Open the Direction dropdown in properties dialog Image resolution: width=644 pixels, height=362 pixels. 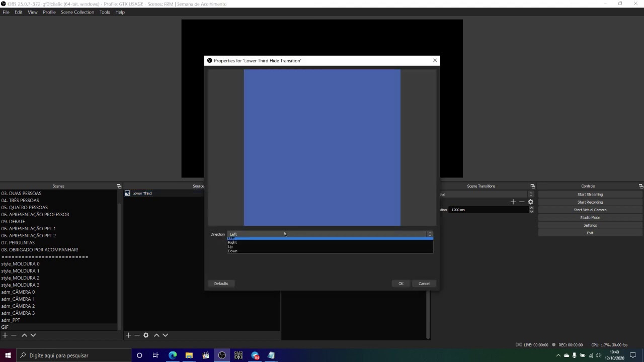tap(331, 234)
